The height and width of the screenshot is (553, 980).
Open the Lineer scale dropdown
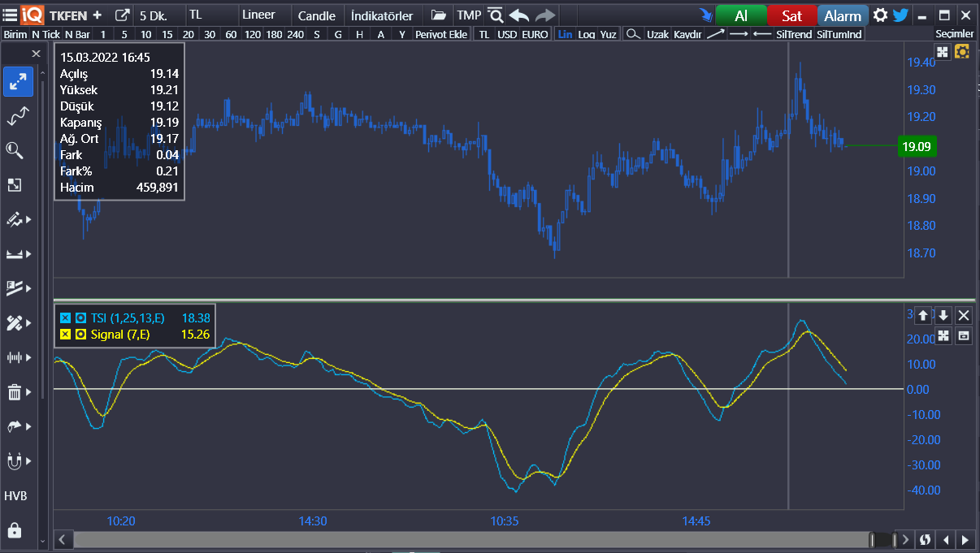(x=266, y=15)
